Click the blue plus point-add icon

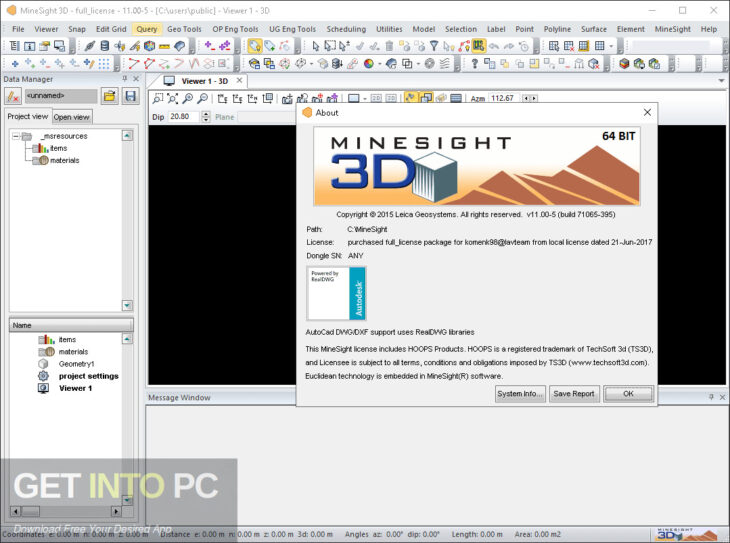[x=15, y=63]
